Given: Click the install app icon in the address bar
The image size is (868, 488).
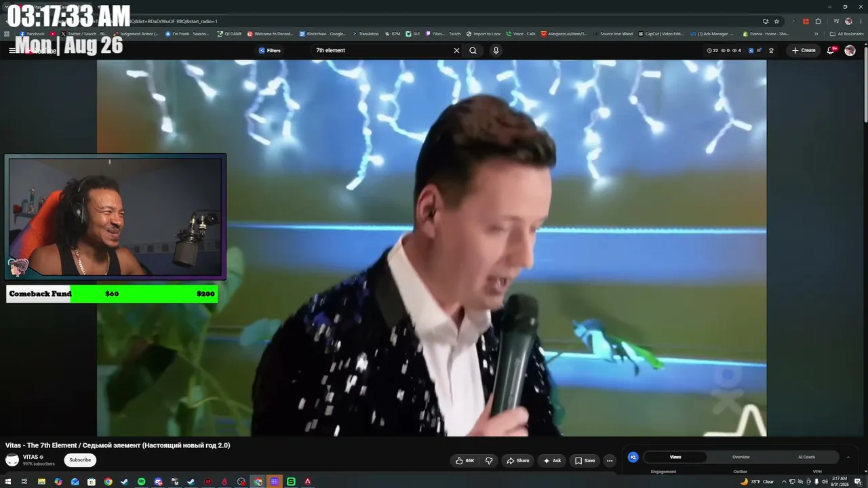Looking at the screenshot, I should [766, 21].
